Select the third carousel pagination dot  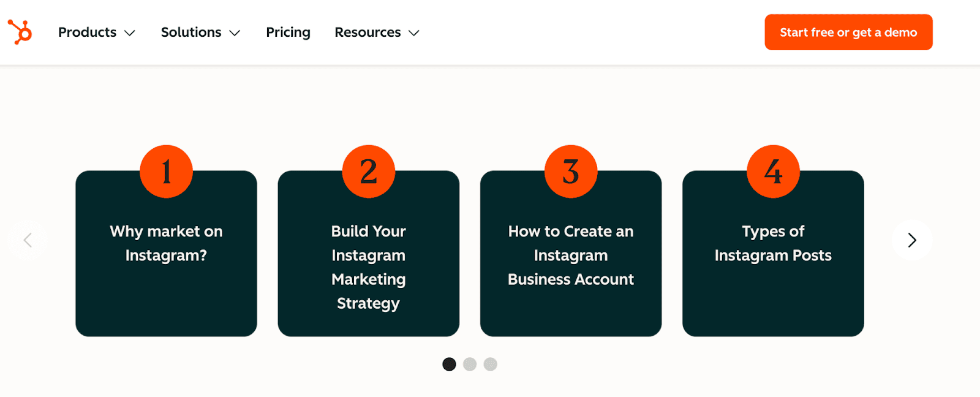pyautogui.click(x=490, y=365)
